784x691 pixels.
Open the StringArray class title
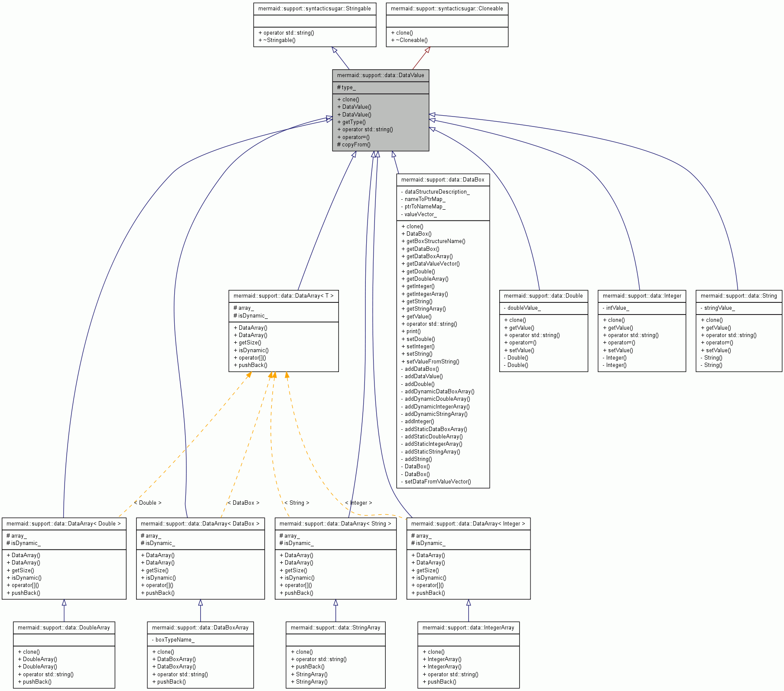(x=335, y=628)
